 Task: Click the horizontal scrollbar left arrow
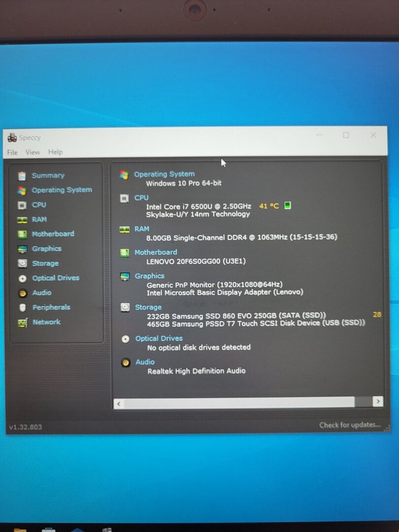[x=118, y=404]
